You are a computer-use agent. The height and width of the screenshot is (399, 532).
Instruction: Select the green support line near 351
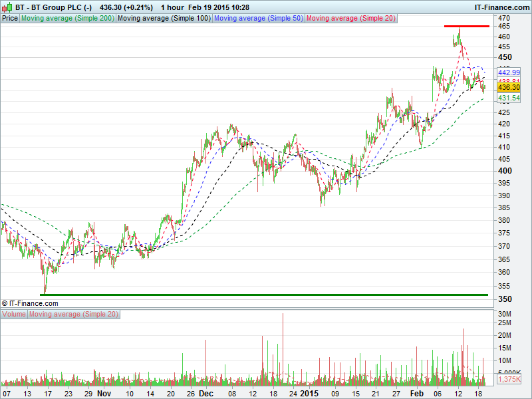point(265,294)
